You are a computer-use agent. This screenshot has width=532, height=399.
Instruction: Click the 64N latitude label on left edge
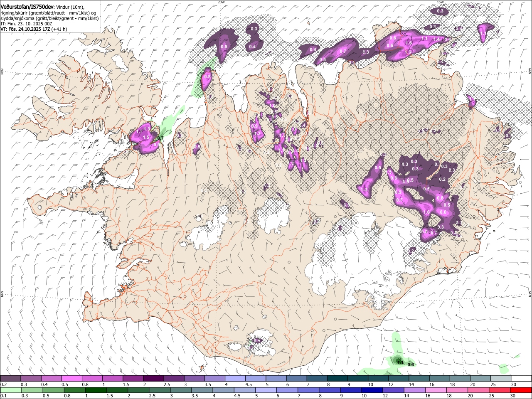click(2, 294)
